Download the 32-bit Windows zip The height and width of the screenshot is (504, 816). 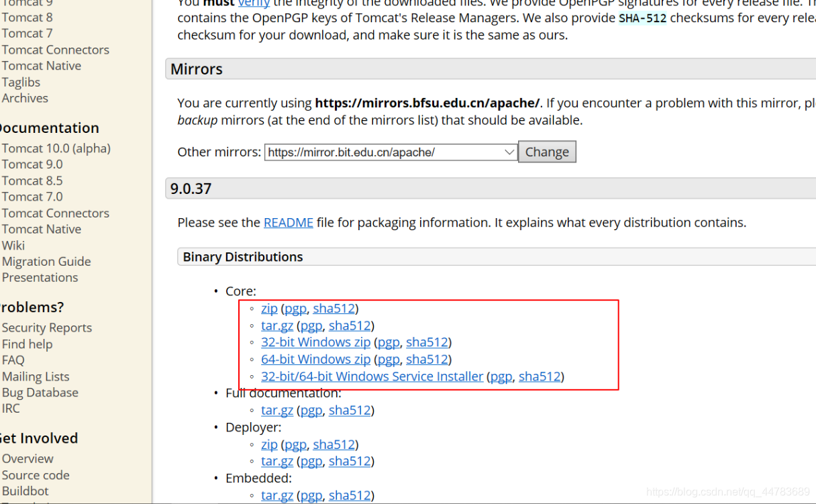315,342
